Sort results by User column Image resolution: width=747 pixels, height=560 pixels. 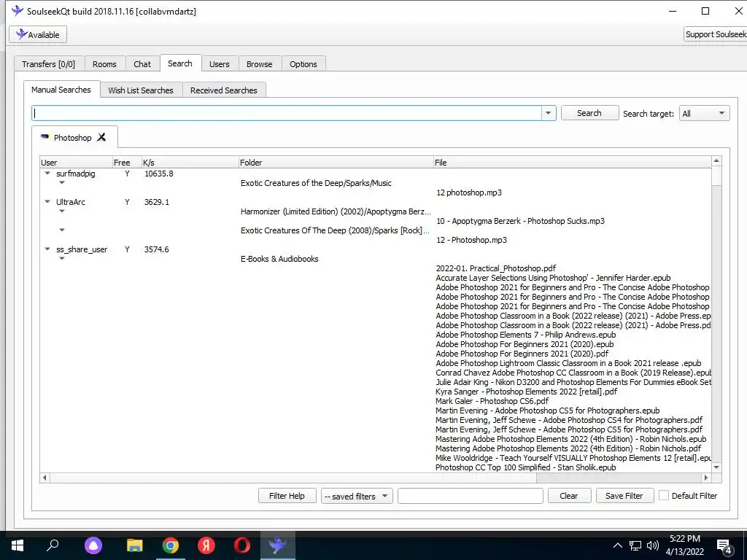[x=76, y=163]
